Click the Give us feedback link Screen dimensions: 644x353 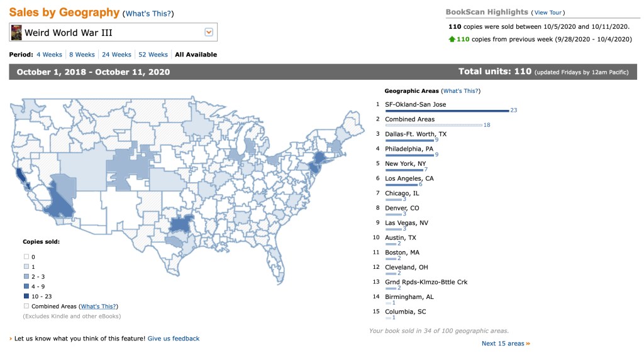pos(174,339)
